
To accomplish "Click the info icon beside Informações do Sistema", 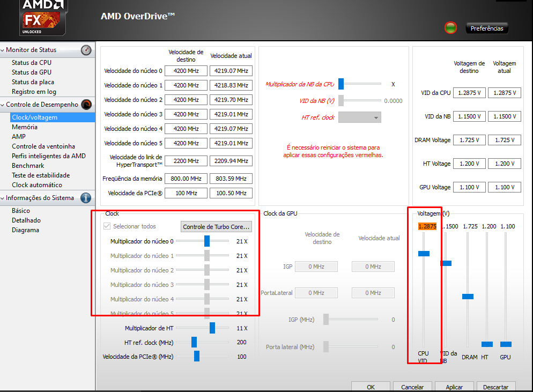I will 86,198.
